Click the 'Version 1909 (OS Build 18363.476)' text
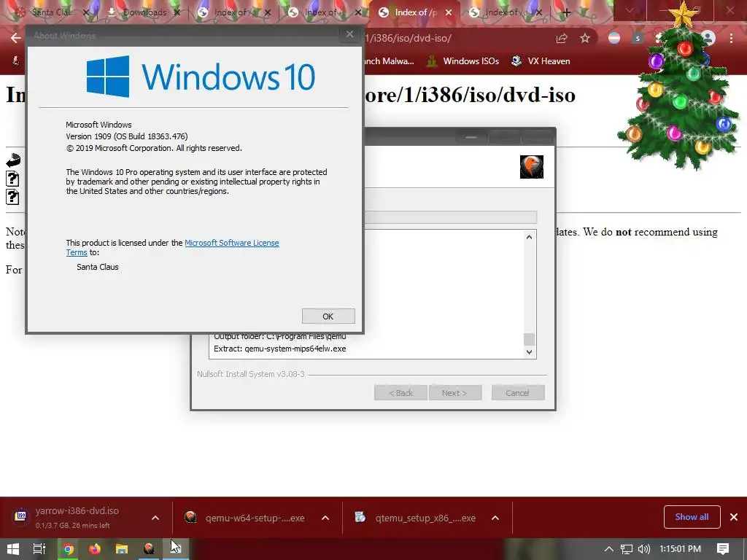This screenshot has height=560, width=747. click(x=127, y=136)
